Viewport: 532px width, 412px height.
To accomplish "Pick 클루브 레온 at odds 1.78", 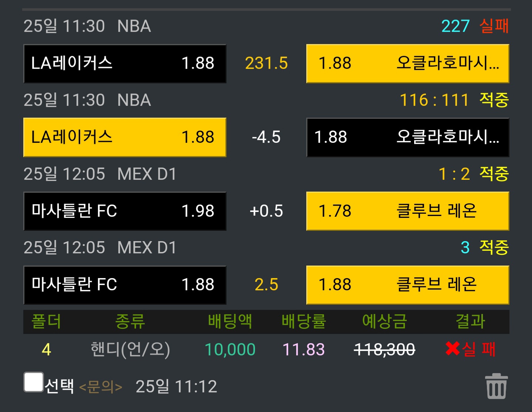I will (x=408, y=211).
